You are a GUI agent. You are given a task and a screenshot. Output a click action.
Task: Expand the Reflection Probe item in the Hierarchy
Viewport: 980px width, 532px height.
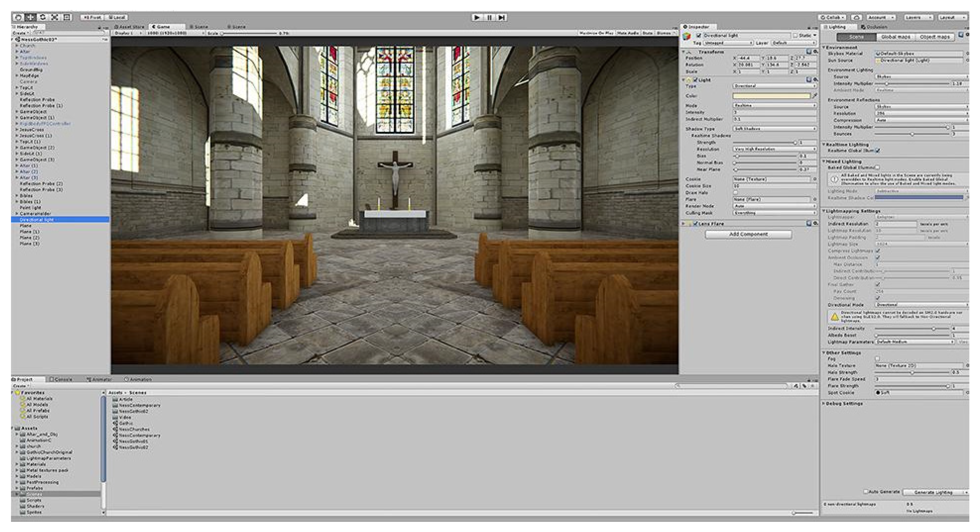tap(18, 100)
